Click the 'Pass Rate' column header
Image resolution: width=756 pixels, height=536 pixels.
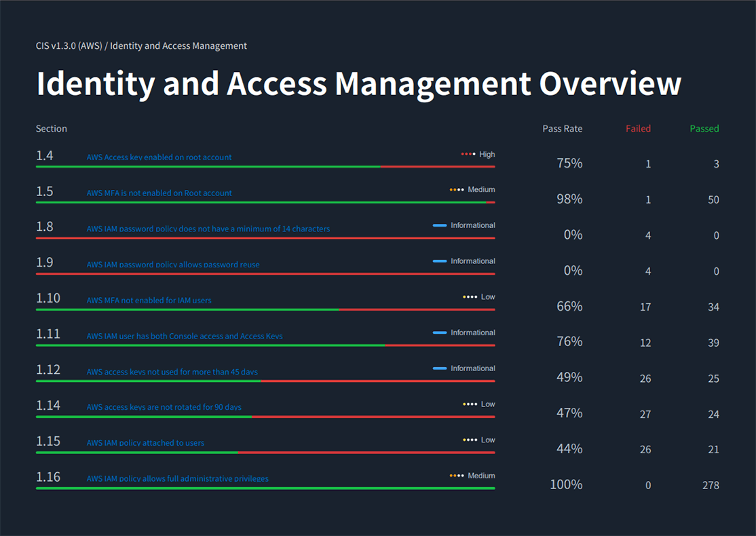click(562, 129)
